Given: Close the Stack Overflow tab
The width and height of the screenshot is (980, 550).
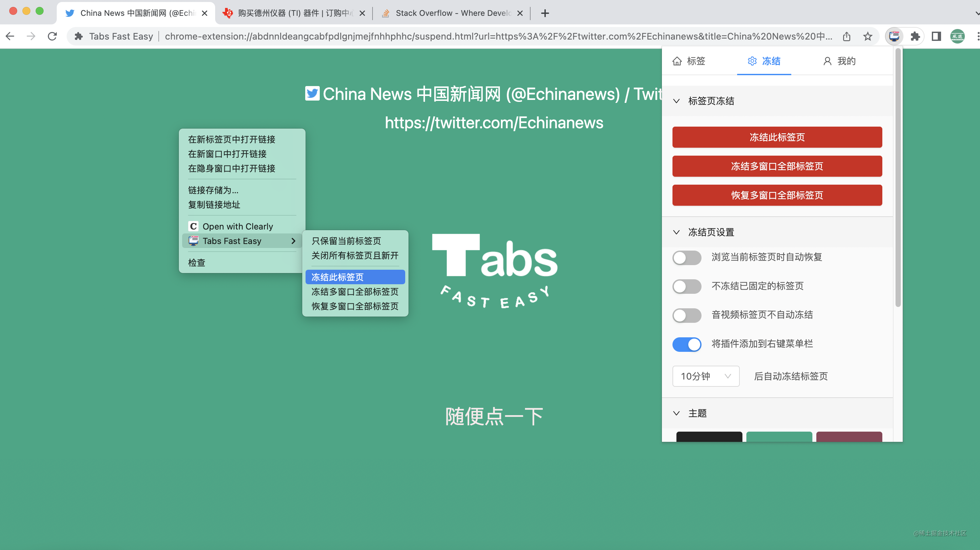Looking at the screenshot, I should (520, 13).
